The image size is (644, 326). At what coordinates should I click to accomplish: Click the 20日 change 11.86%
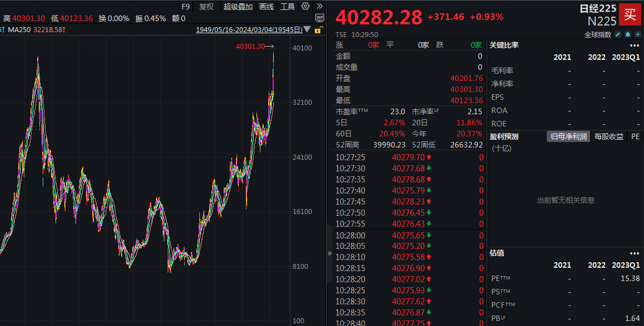pos(470,123)
